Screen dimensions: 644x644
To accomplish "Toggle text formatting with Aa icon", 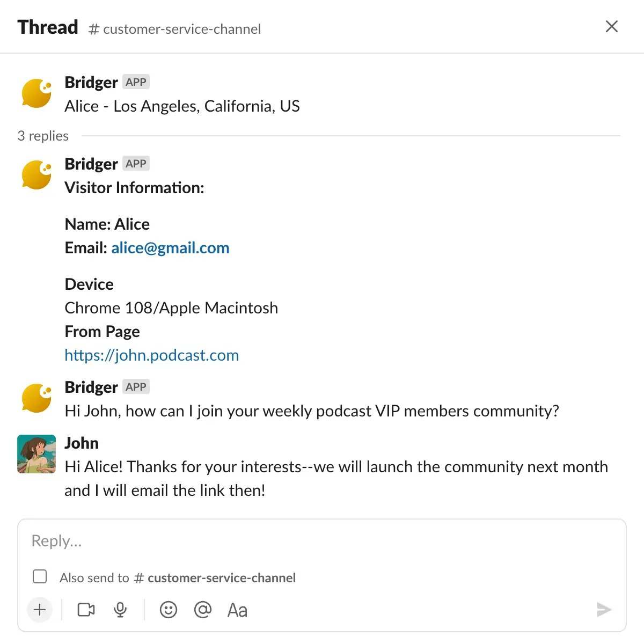I will 237,610.
